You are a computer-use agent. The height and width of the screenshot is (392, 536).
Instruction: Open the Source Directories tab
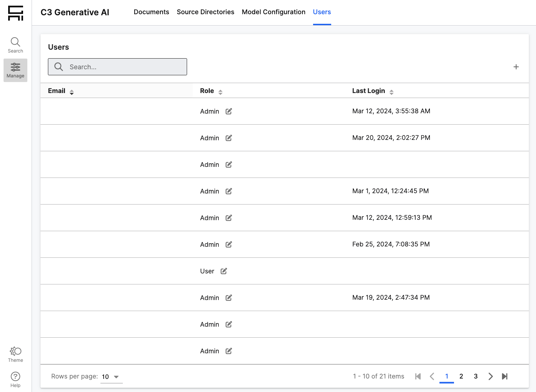(205, 12)
